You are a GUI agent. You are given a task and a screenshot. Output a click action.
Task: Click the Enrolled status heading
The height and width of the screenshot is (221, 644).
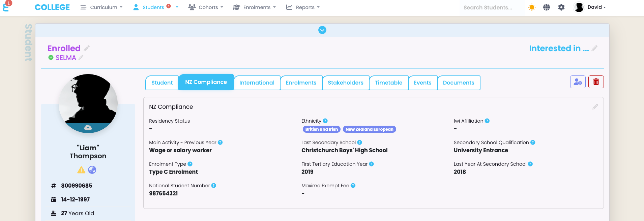tap(64, 48)
